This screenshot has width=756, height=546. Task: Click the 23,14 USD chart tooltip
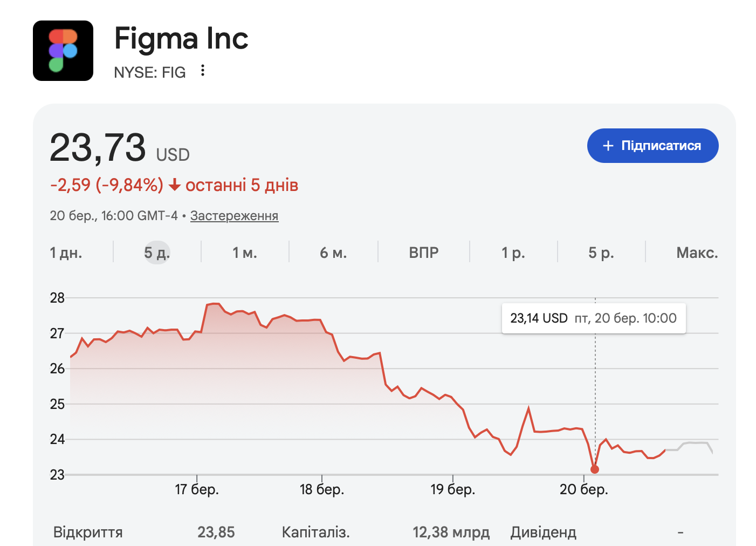click(x=593, y=318)
